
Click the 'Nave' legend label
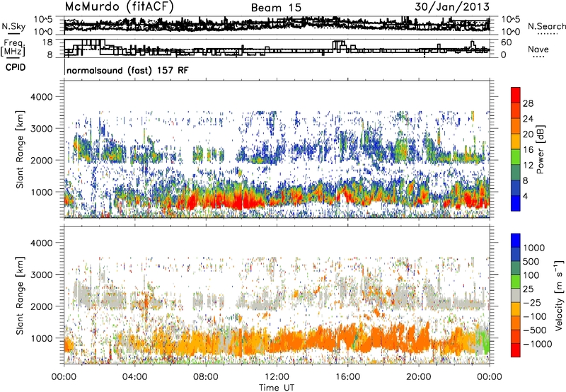(x=538, y=49)
